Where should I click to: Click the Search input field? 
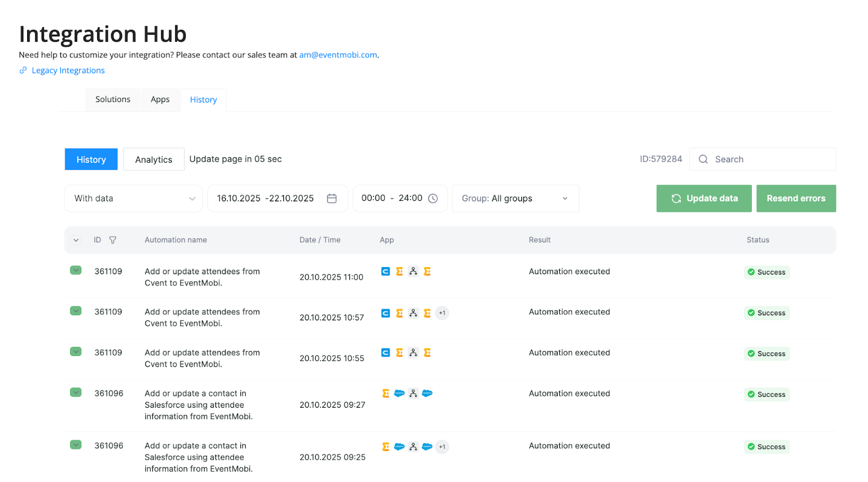coord(763,160)
